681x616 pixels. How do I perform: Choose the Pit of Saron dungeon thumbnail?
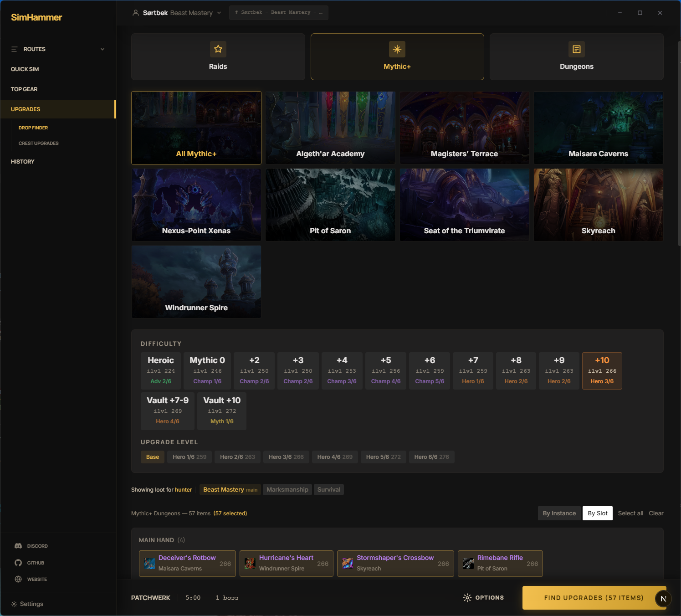(330, 205)
